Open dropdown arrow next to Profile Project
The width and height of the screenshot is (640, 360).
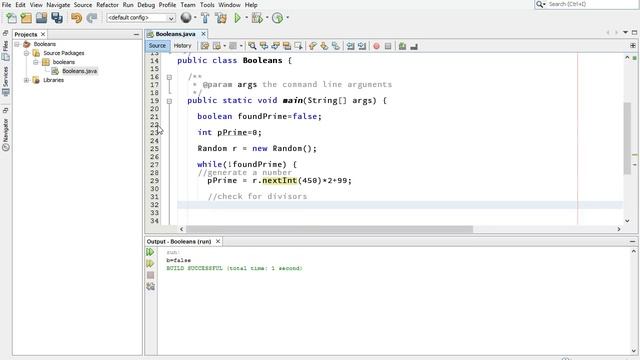[287, 18]
